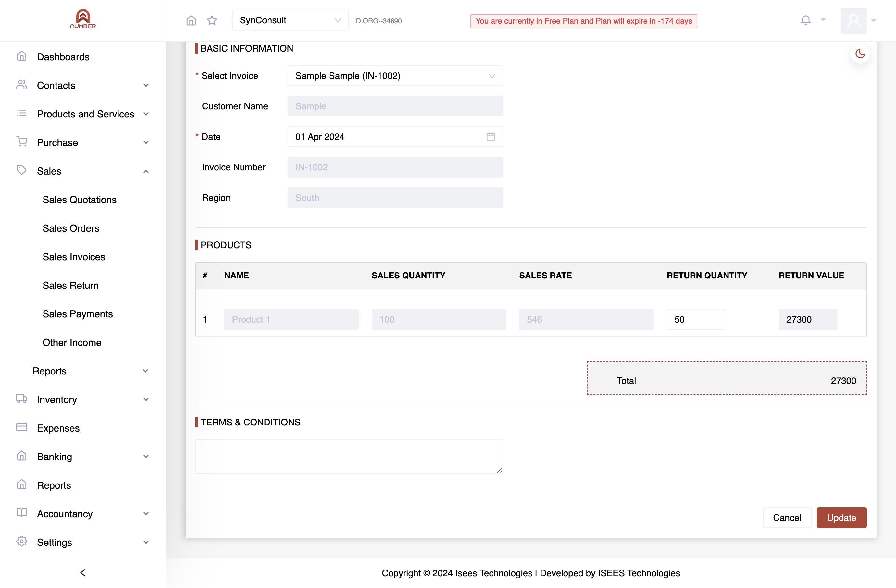Click the SALES RATE column header
896x588 pixels.
[545, 276]
